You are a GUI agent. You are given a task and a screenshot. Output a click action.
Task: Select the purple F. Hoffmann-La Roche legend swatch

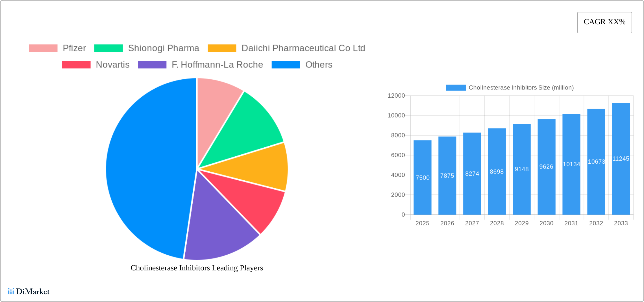click(x=152, y=65)
